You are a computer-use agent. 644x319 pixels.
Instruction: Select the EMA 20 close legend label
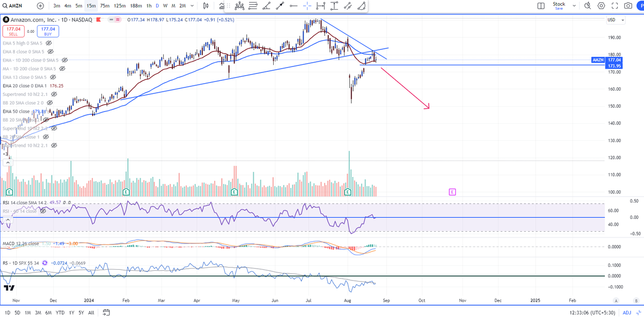pos(26,86)
